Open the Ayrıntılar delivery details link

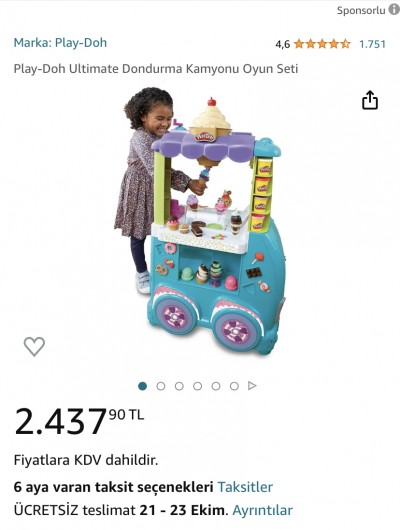(262, 510)
